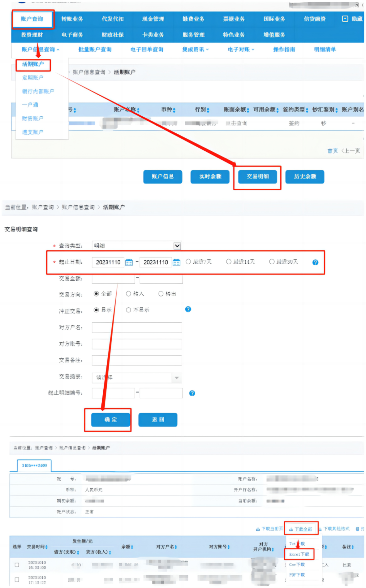
Task: Click the help icon beside date range
Action: [315, 262]
